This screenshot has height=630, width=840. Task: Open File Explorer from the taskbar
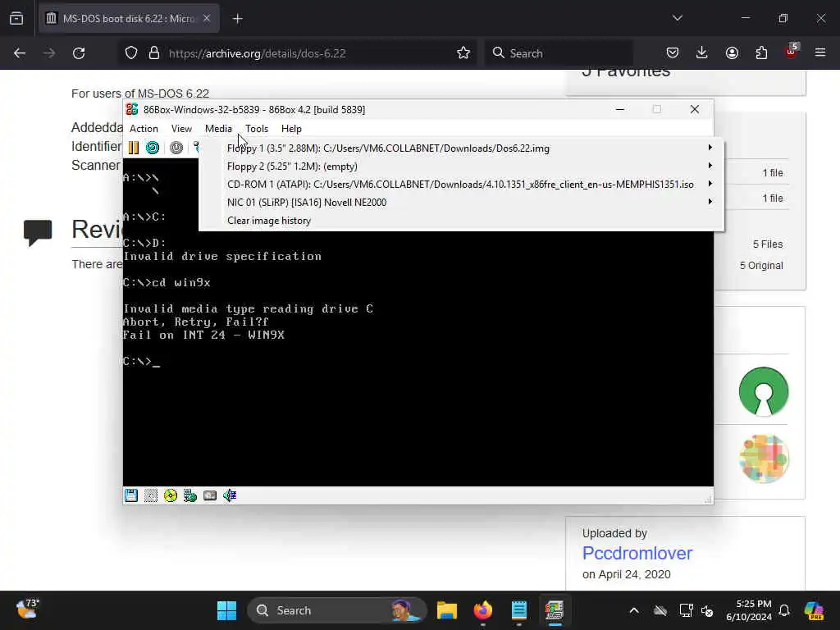(x=447, y=610)
